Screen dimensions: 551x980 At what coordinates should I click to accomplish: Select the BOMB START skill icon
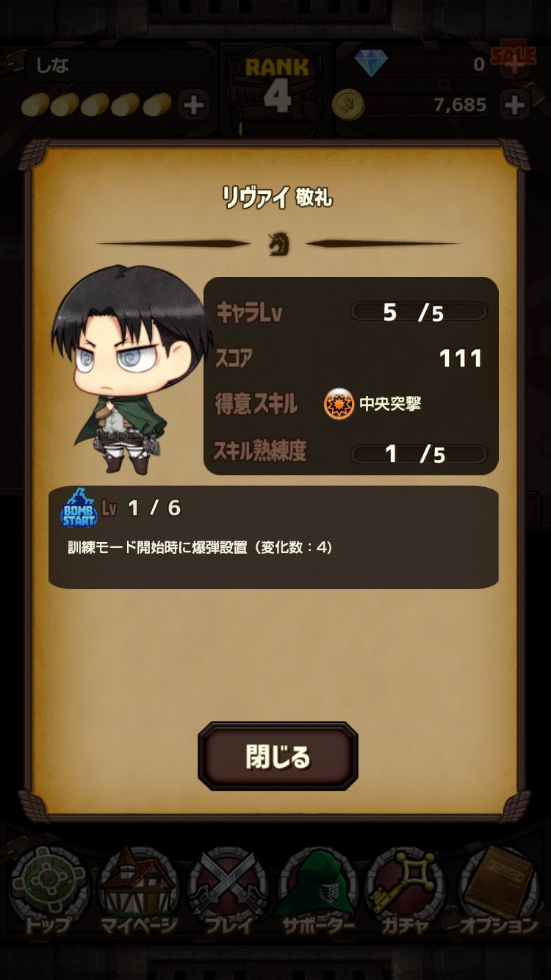79,508
